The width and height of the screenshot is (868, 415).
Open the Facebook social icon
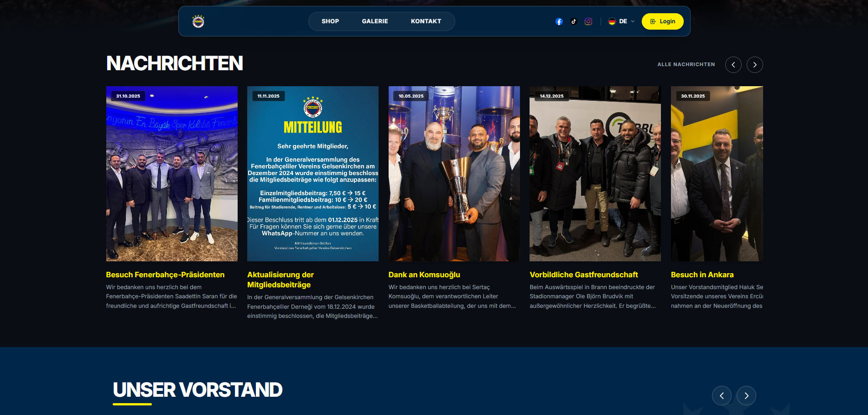(559, 21)
